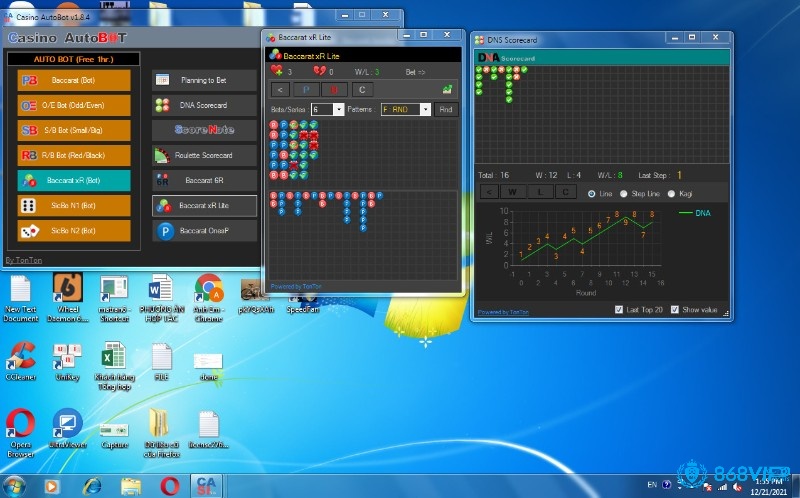The width and height of the screenshot is (800, 498).
Task: Open the Baccarat xR Lite tool button
Action: point(204,205)
